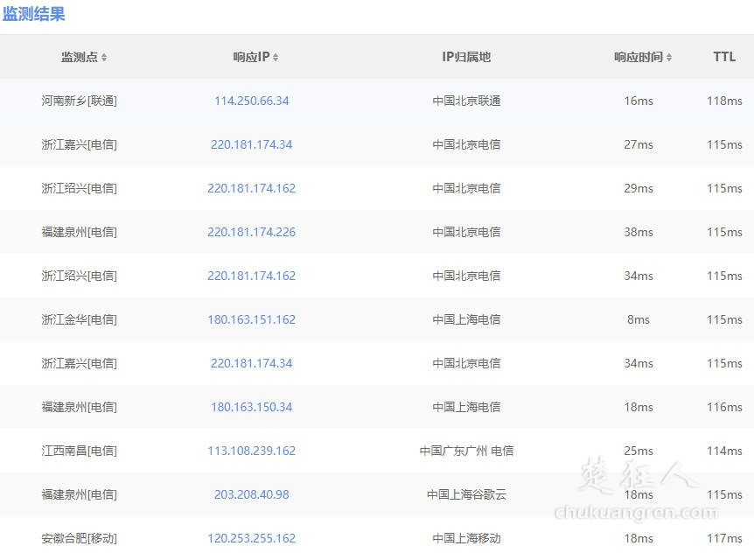Click the 180.163.151.162 address link

251,319
